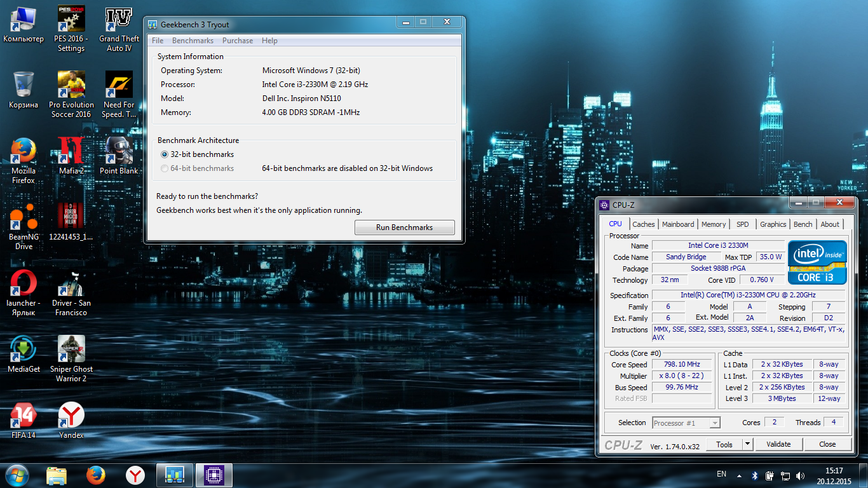Open the Opera launcher Ярлык shortcut
This screenshot has height=488, width=868.
[x=24, y=293]
